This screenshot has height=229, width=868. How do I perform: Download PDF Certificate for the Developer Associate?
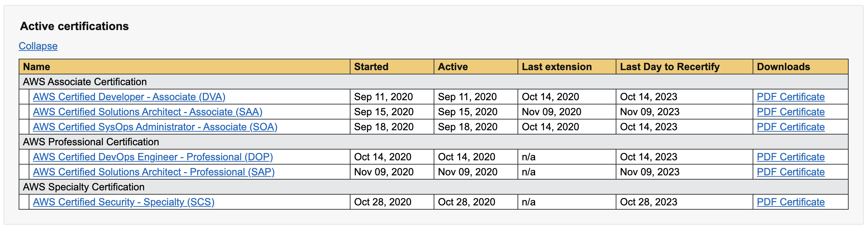click(x=790, y=97)
